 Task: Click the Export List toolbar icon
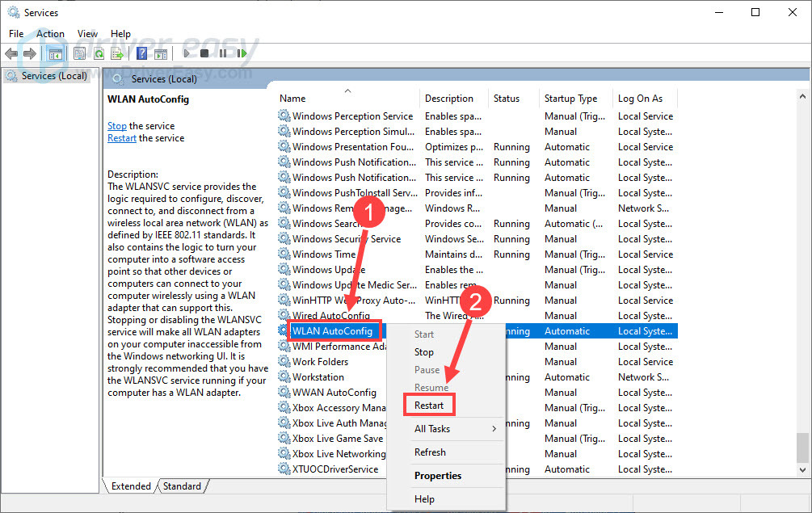(118, 53)
